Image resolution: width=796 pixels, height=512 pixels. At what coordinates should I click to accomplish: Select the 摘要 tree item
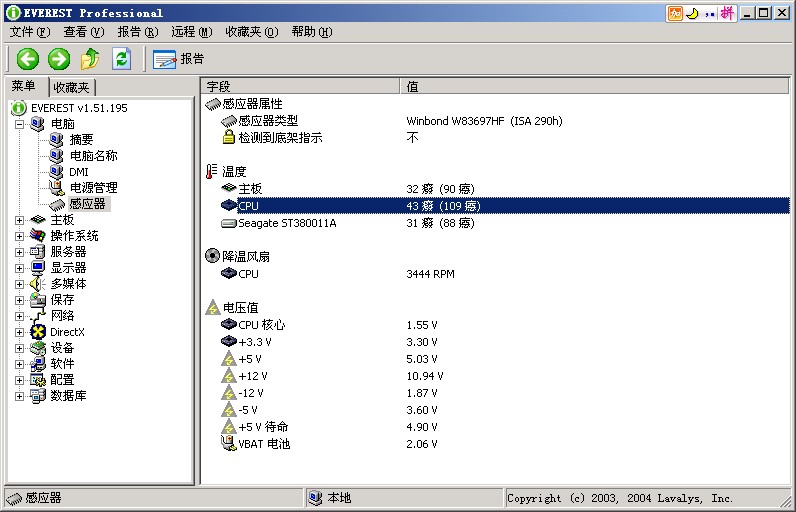(81, 140)
